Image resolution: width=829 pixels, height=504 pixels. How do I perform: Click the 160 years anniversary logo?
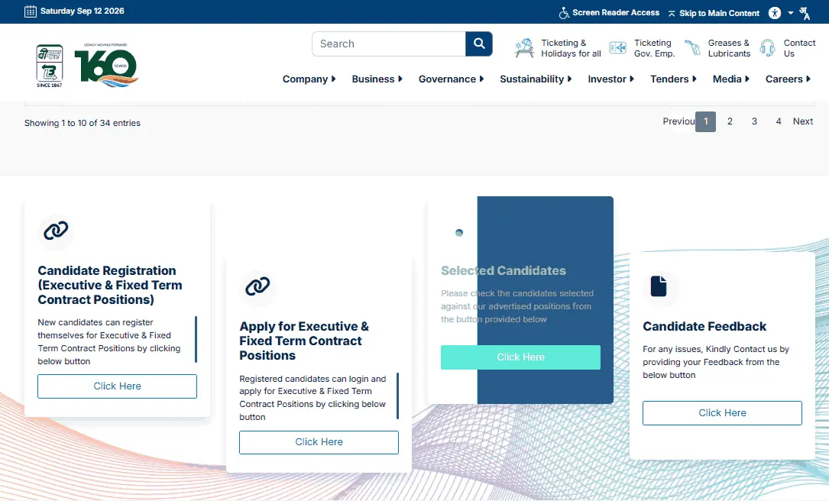106,64
